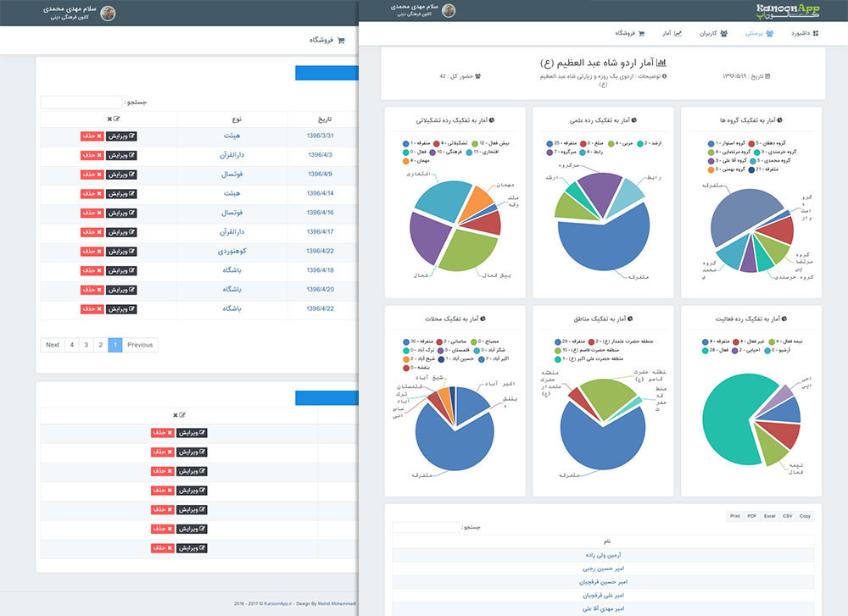Click the user avatar beside KanoonApp logo header
Viewport: 848px width, 616px height.
point(449,11)
